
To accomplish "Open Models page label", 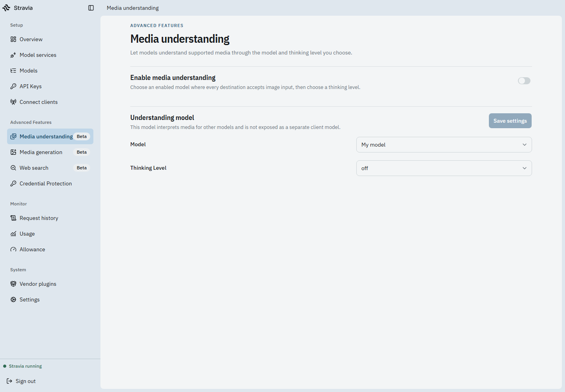I will (29, 71).
